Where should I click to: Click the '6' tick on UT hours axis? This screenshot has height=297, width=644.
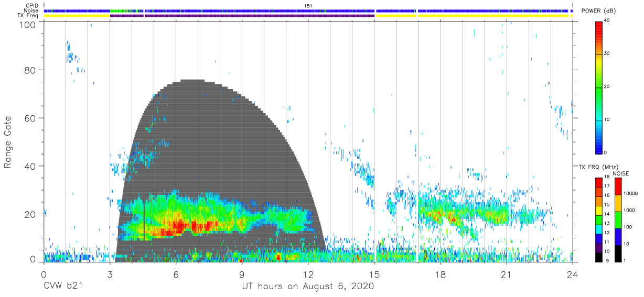coord(176,273)
